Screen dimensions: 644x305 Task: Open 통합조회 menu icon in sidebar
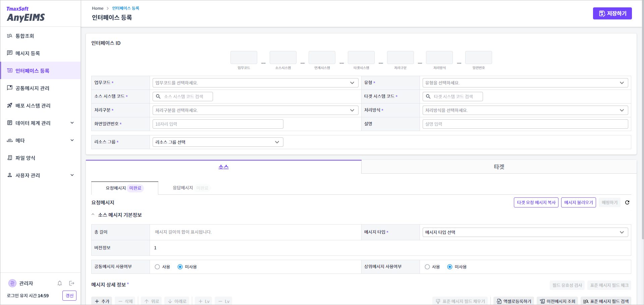point(10,36)
